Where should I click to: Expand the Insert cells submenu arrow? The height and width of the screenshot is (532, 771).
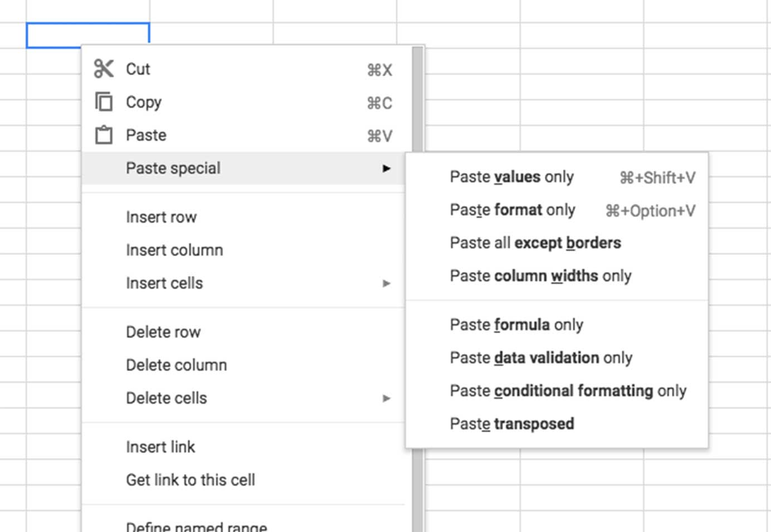(387, 284)
